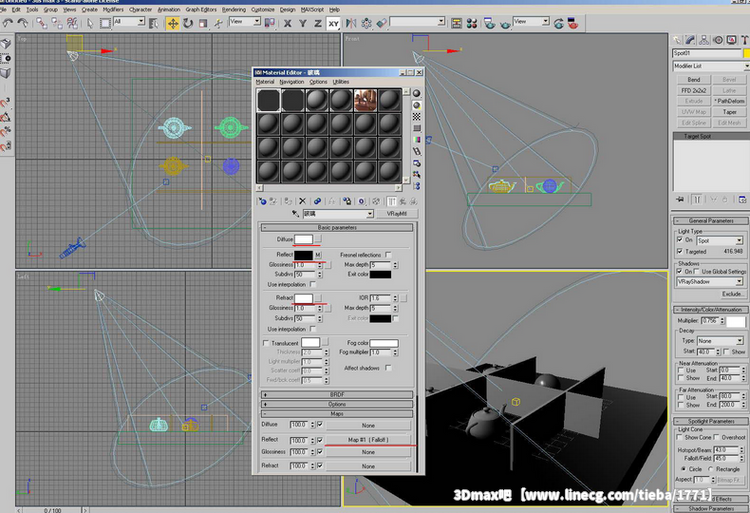Click the Spot01 object name field

[x=706, y=53]
